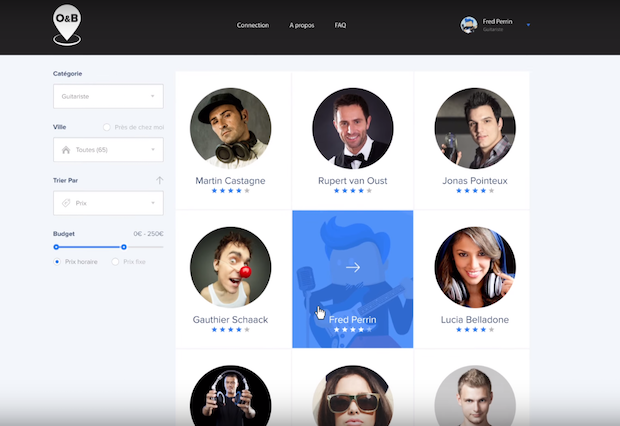
Task: Click the house icon in Ville field
Action: pyautogui.click(x=67, y=150)
